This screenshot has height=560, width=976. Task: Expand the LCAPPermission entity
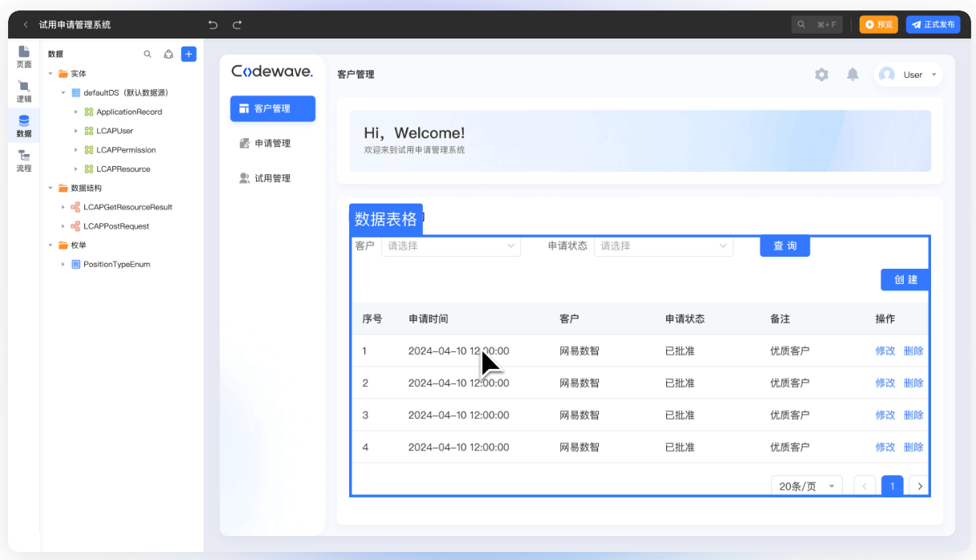coord(76,150)
